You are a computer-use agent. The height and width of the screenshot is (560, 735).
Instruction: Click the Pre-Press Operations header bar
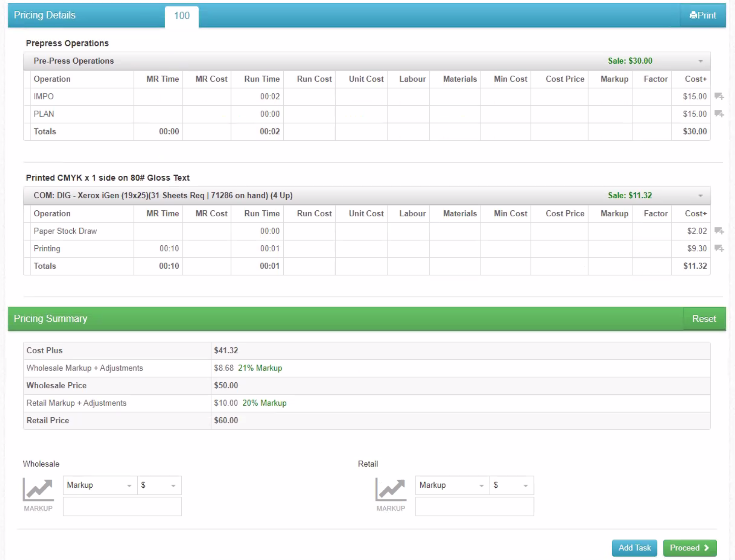[x=303, y=61]
